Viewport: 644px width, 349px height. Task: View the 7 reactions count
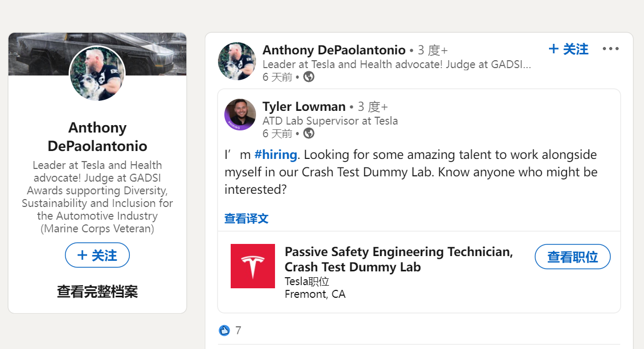click(x=238, y=331)
